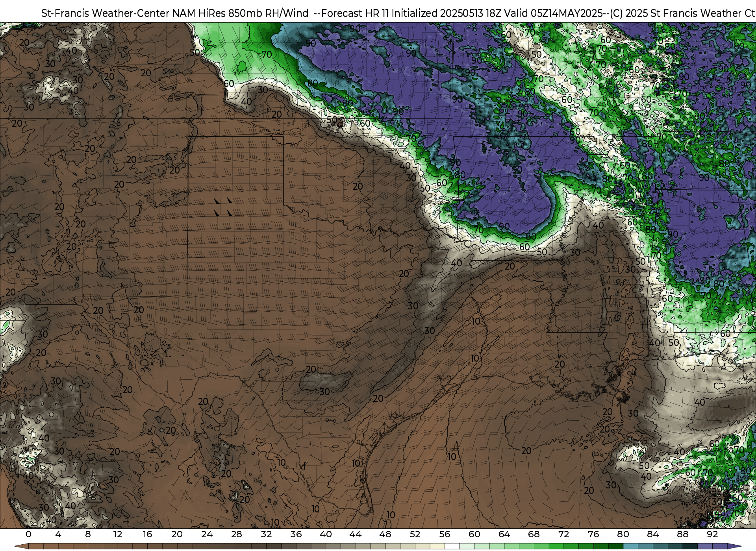This screenshot has width=756, height=551.
Task: Click colorbar tick label '28'
Action: coord(237,534)
